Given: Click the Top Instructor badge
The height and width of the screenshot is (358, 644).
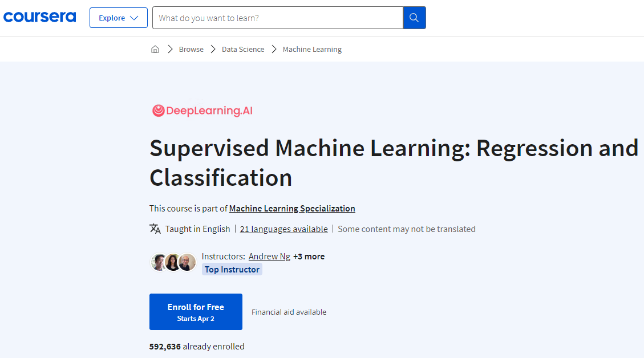Looking at the screenshot, I should click(232, 269).
